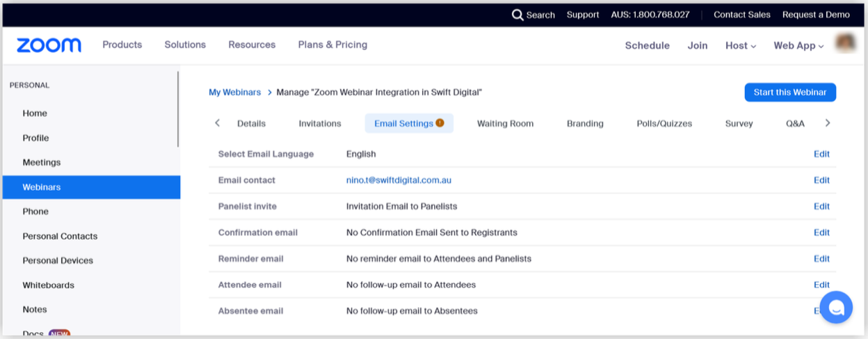The height and width of the screenshot is (339, 868).
Task: Switch to the Waiting Room tab
Action: pos(506,123)
